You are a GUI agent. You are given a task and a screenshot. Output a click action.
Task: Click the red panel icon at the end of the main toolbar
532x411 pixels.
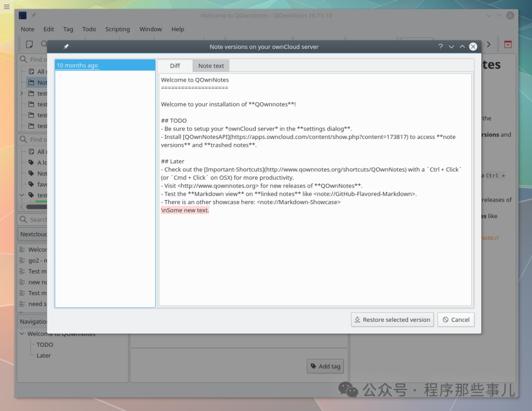click(x=508, y=44)
